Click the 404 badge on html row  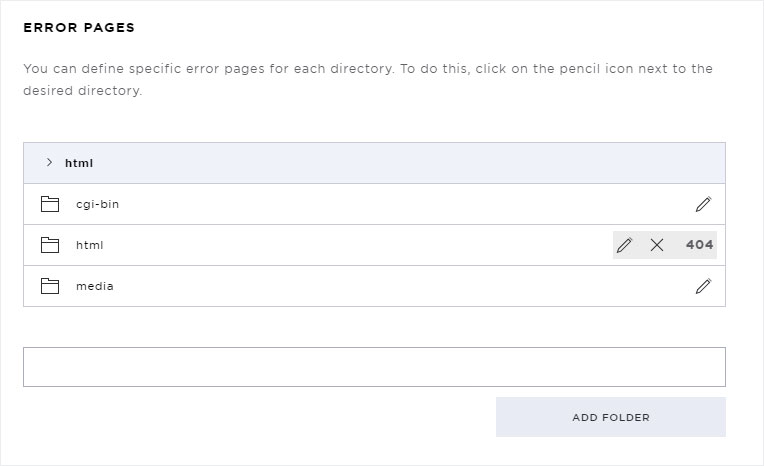pyautogui.click(x=699, y=245)
